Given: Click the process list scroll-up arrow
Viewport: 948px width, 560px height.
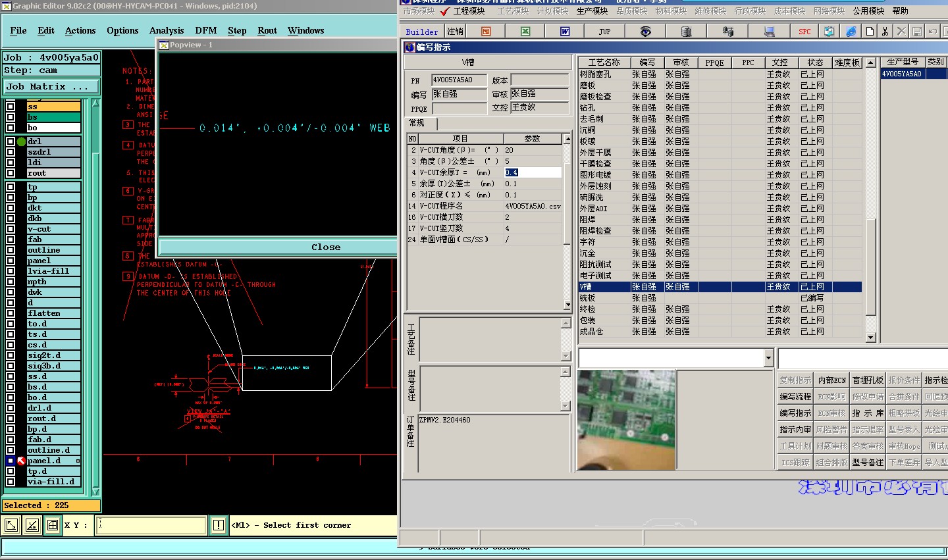Looking at the screenshot, I should 871,63.
